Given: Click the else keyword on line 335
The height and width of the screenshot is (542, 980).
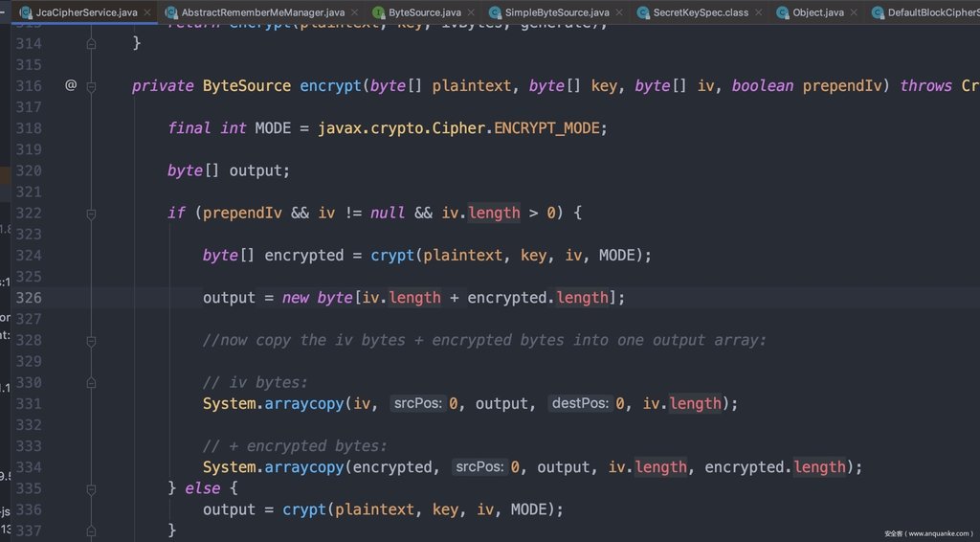Looking at the screenshot, I should click(203, 488).
